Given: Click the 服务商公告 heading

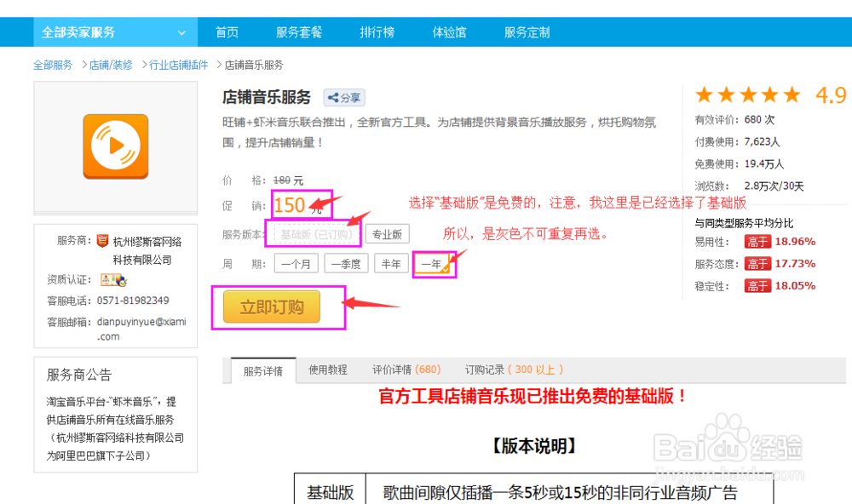Looking at the screenshot, I should coord(79,375).
